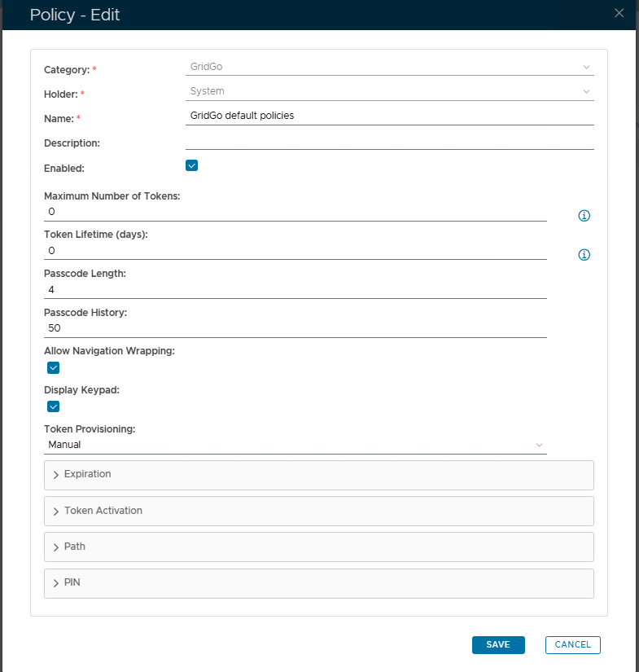
Task: Click the Expiration section chevron arrow
Action: (56, 475)
